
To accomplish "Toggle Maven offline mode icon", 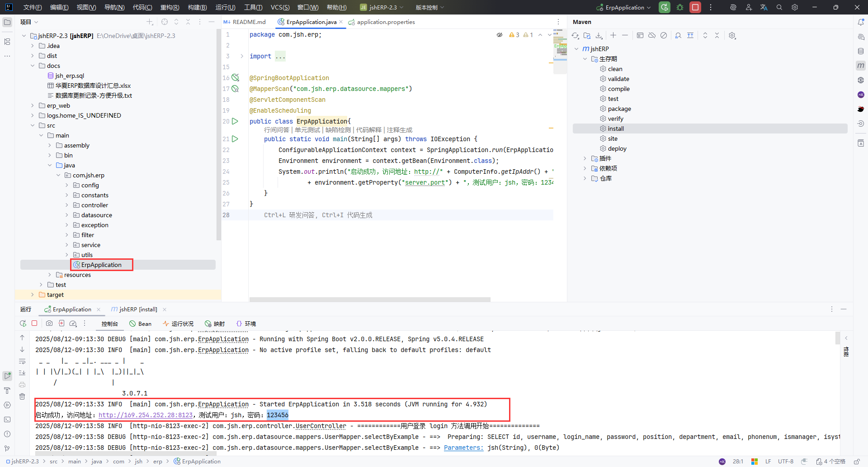I will [651, 35].
